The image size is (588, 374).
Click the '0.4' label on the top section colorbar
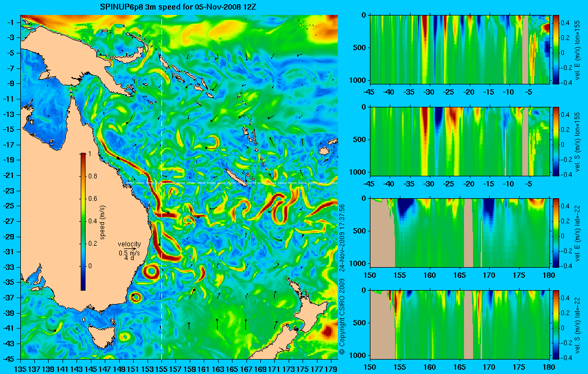(x=565, y=22)
